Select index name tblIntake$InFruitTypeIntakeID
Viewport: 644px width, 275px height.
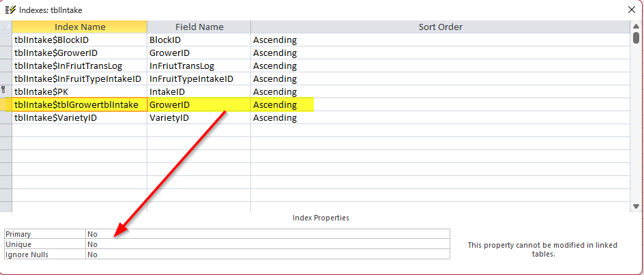click(x=80, y=79)
